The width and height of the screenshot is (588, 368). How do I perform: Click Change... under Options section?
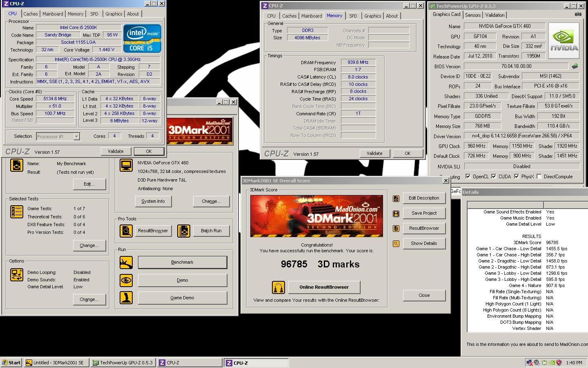[89, 299]
